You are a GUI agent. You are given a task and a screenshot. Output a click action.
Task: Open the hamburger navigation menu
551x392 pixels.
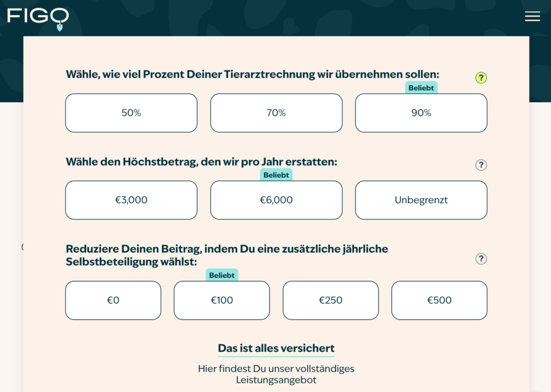(x=532, y=16)
